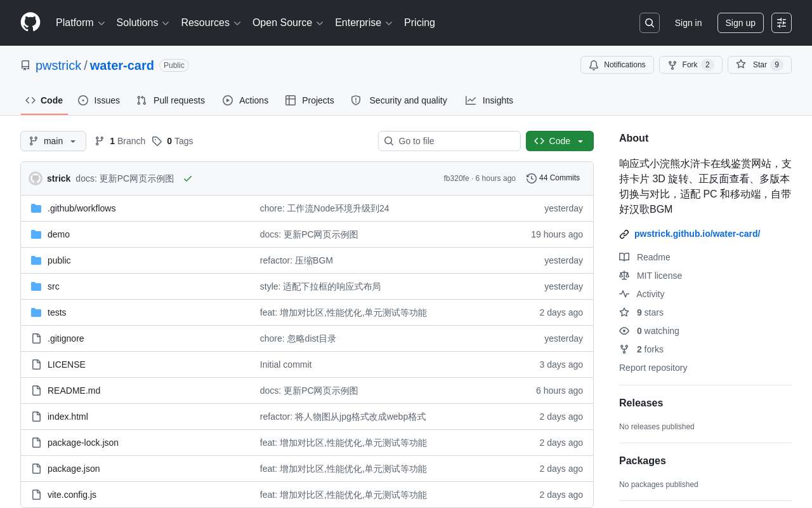
Task: Open the 44 Commits history link
Action: tap(553, 178)
